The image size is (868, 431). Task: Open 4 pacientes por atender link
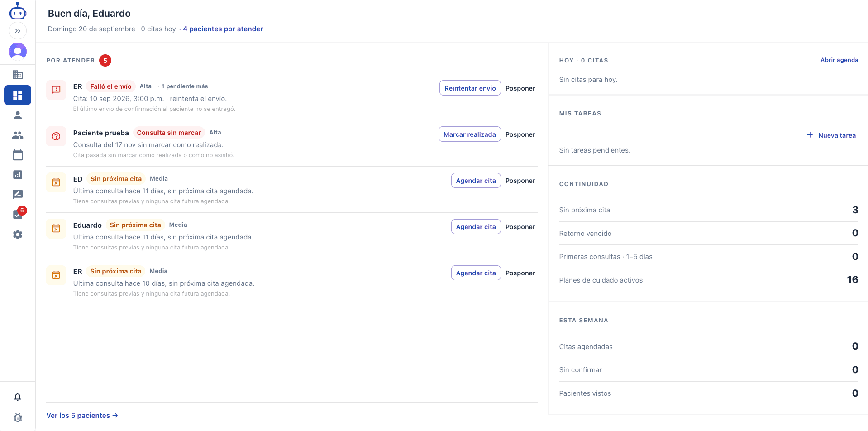point(223,29)
